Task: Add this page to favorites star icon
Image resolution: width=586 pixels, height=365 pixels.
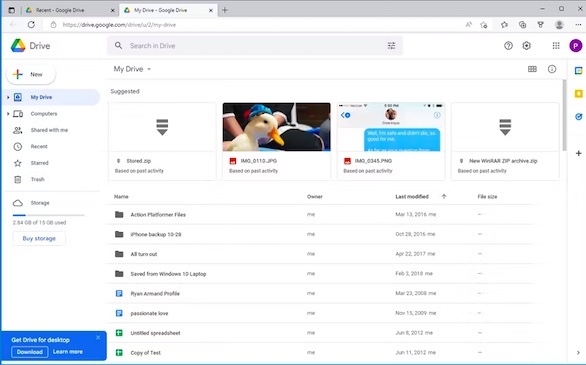Action: [484, 25]
